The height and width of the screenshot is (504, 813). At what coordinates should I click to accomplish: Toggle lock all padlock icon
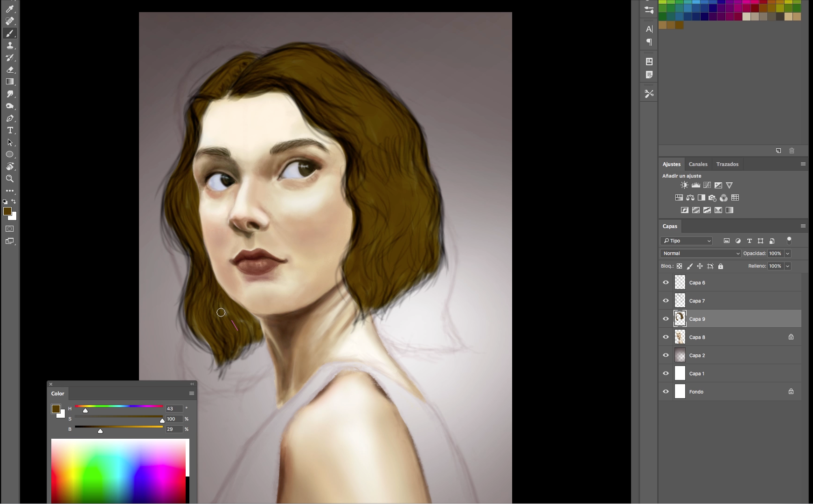(x=721, y=266)
